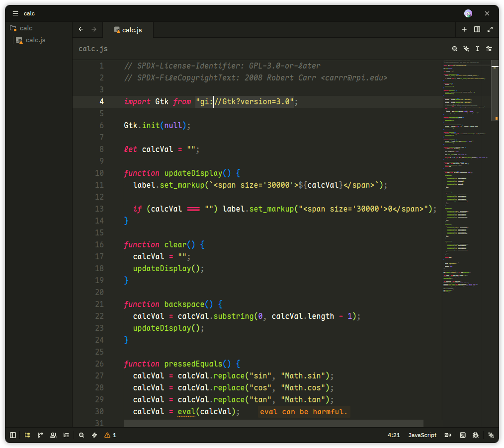Viewport: 504px width, 448px height.
Task: Click line number 4 in gutter
Action: pos(101,102)
